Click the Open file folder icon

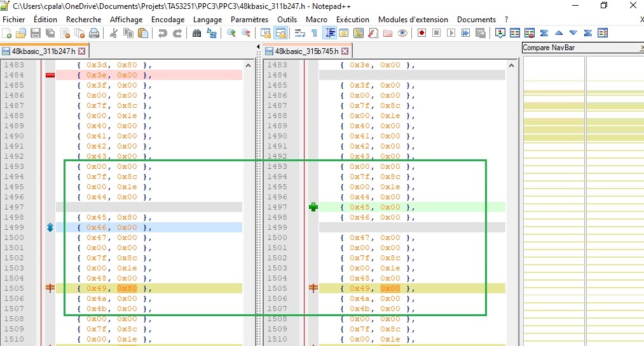(x=20, y=33)
